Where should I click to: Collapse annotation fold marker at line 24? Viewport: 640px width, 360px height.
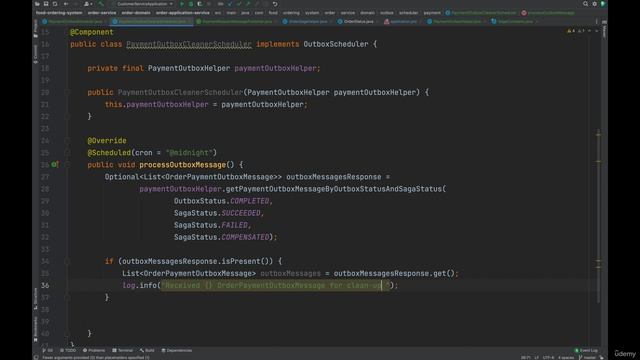[67, 140]
